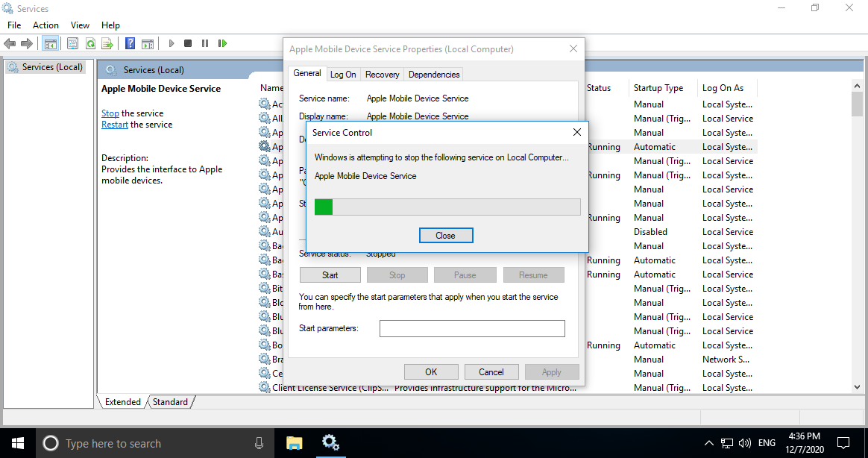Click the Start parameters input field
Image resolution: width=868 pixels, height=458 pixels.
point(471,328)
